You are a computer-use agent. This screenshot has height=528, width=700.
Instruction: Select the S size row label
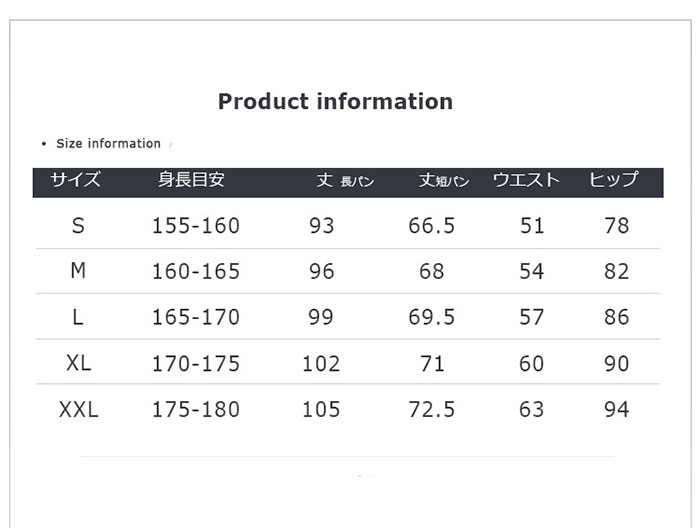pos(78,226)
